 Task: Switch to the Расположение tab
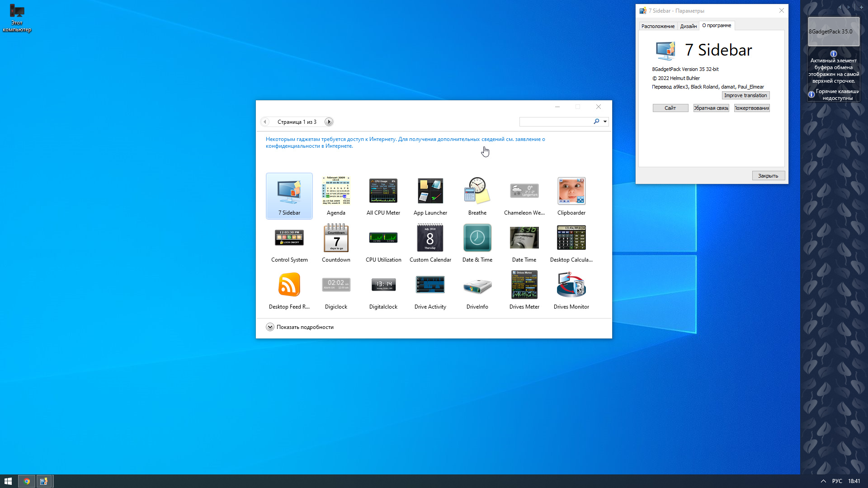[658, 26]
